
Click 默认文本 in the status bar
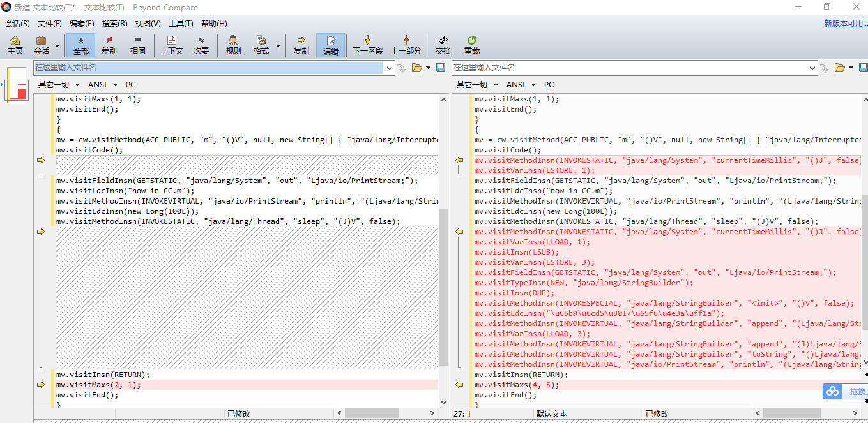(x=552, y=413)
